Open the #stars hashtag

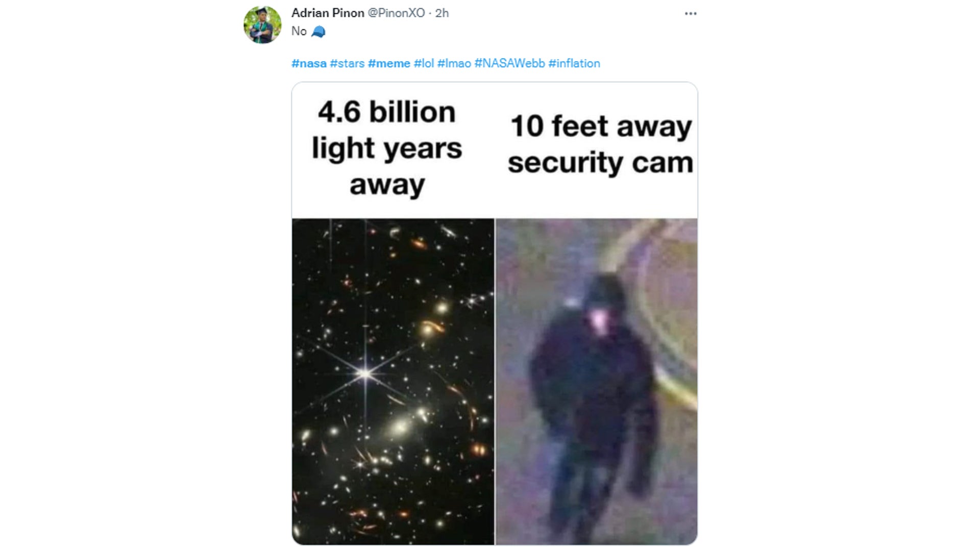coord(347,63)
